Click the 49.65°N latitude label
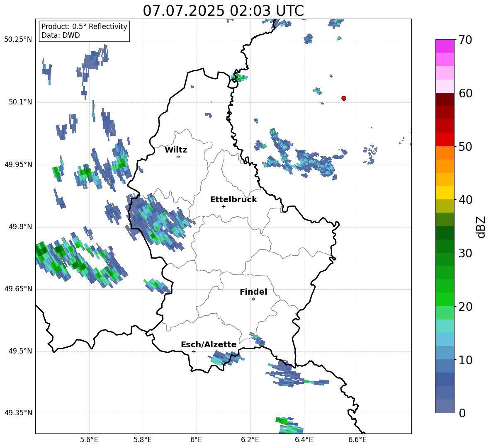Screen dimensions: 491x448 coord(18,289)
